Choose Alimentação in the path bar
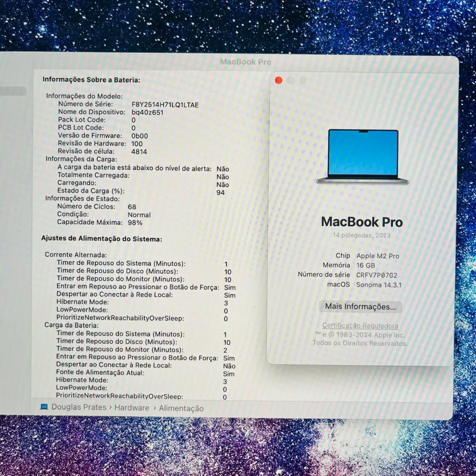 point(181,408)
